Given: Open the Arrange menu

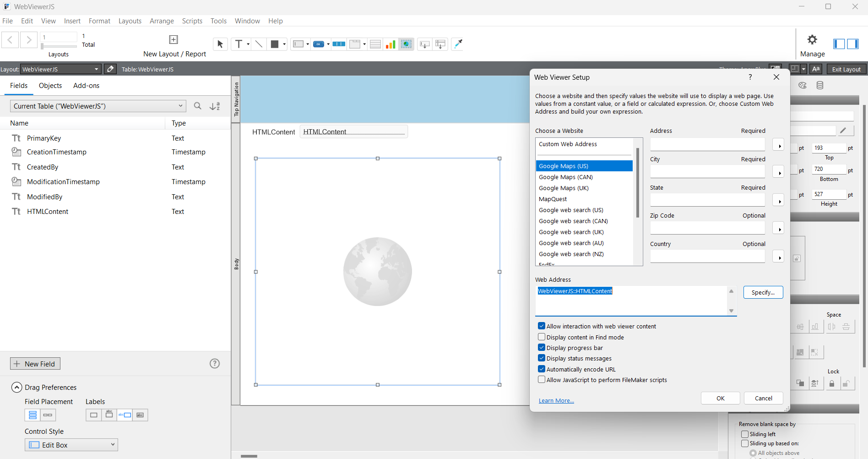Looking at the screenshot, I should 162,21.
